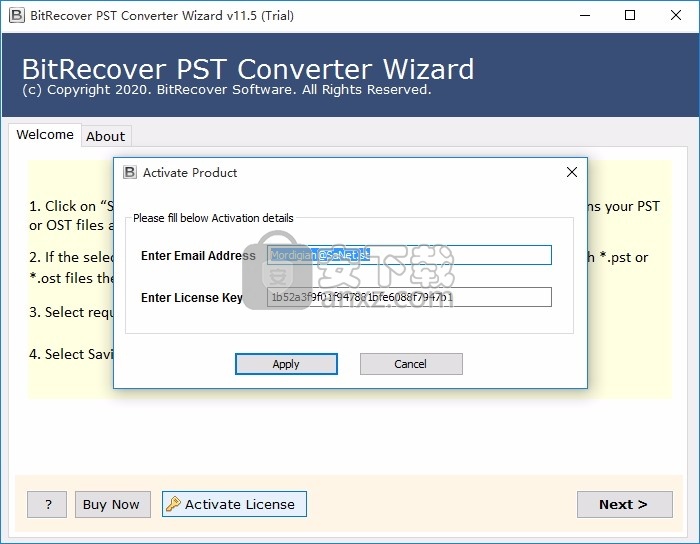Switch to the About tab
The width and height of the screenshot is (700, 544).
(x=106, y=136)
